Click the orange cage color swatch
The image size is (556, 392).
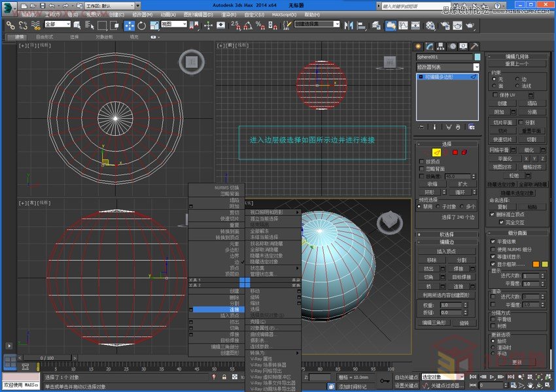(x=535, y=264)
